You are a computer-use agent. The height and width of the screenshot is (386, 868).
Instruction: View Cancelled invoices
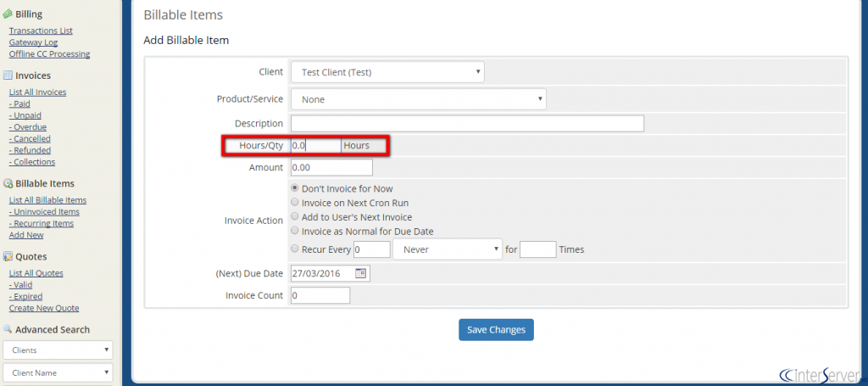click(30, 138)
